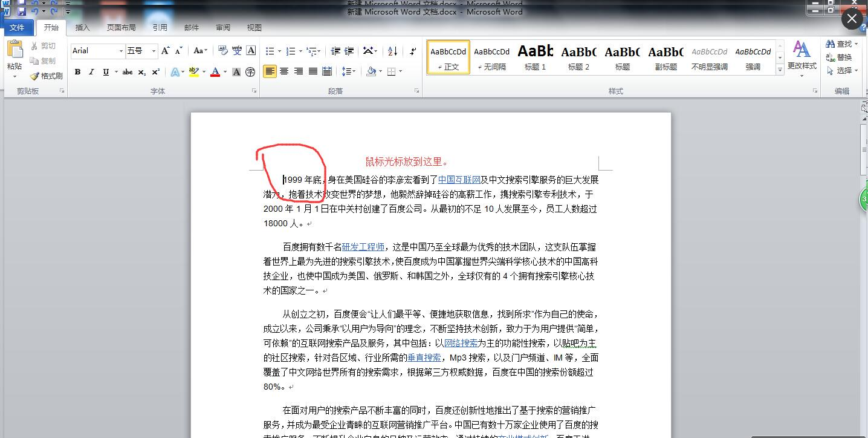The width and height of the screenshot is (868, 438).
Task: Decrease font size with Shrink Font
Action: (x=179, y=51)
